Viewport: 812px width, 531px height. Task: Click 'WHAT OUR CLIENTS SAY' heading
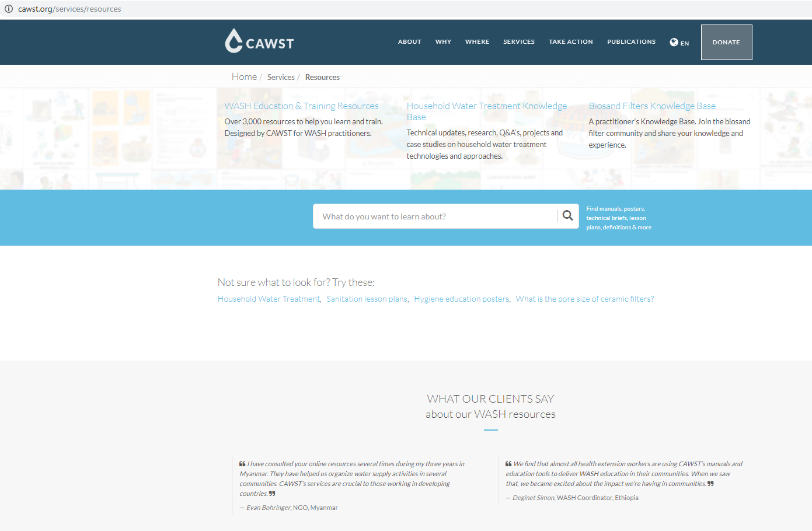(x=490, y=399)
